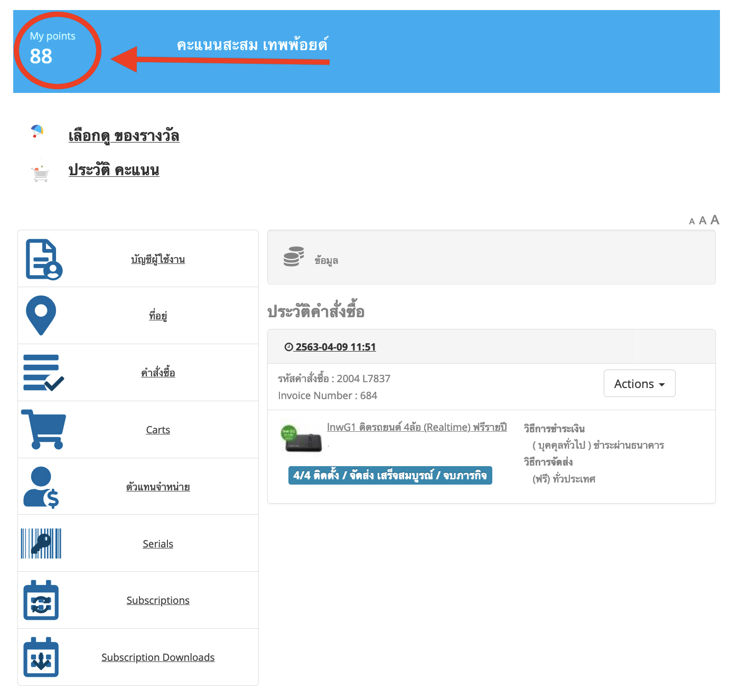Click the Serials barcode key icon

[x=41, y=543]
